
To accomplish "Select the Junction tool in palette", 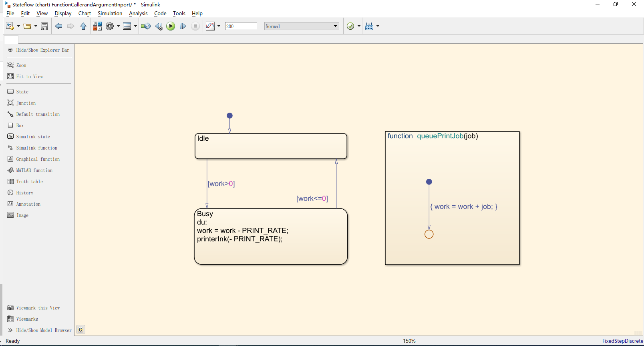I will (x=26, y=103).
